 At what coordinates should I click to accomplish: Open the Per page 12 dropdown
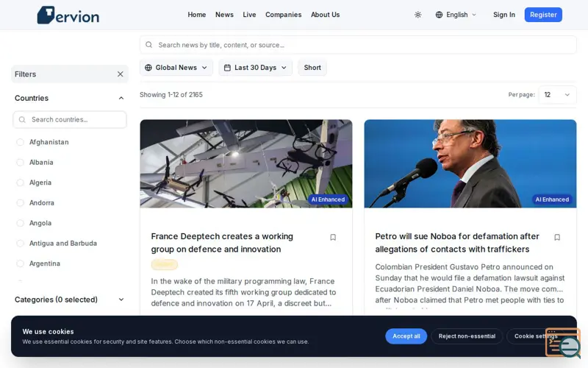[x=557, y=95]
